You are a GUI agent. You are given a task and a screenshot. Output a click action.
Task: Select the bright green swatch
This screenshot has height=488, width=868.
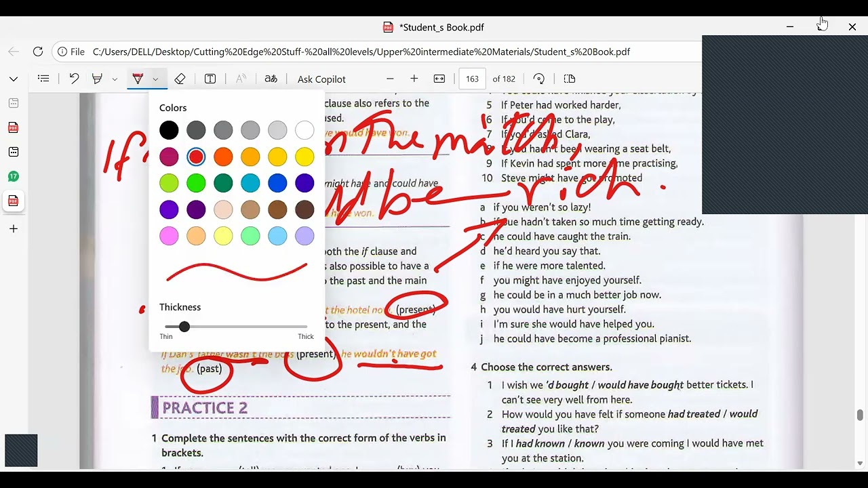(x=196, y=183)
